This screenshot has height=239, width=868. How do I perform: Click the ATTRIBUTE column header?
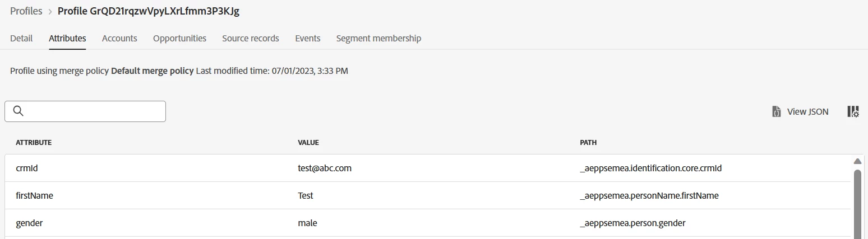34,143
